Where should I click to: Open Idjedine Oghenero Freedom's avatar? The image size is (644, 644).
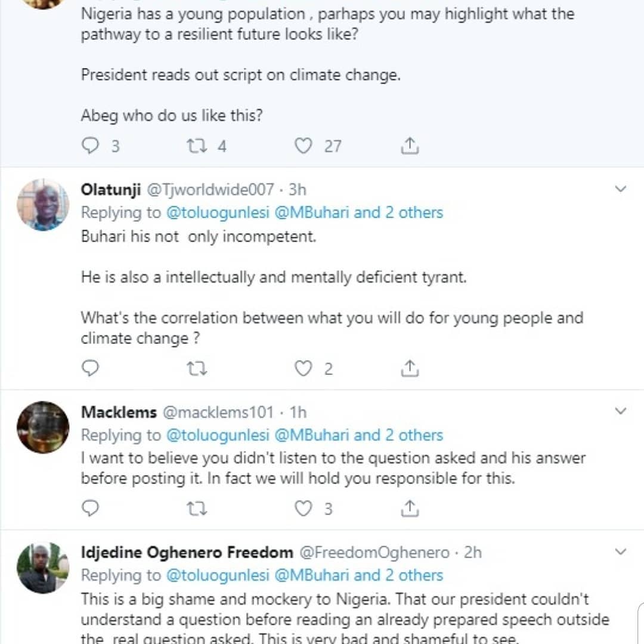click(x=43, y=568)
